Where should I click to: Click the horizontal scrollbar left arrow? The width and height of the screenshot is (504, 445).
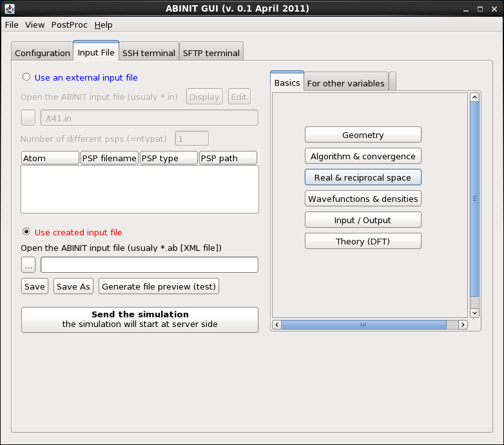(x=276, y=325)
